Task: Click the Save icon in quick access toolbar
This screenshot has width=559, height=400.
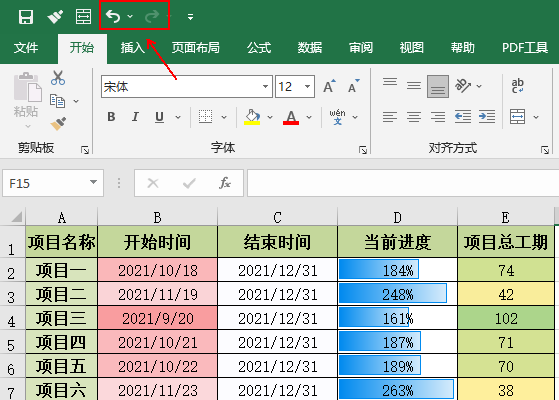Action: coord(26,16)
